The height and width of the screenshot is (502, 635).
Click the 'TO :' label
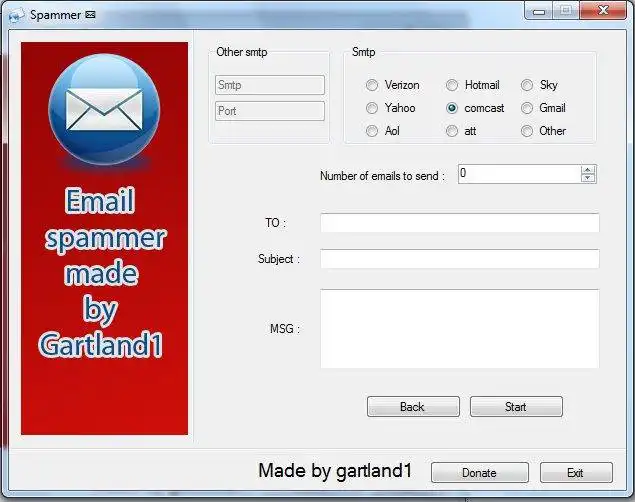click(275, 223)
